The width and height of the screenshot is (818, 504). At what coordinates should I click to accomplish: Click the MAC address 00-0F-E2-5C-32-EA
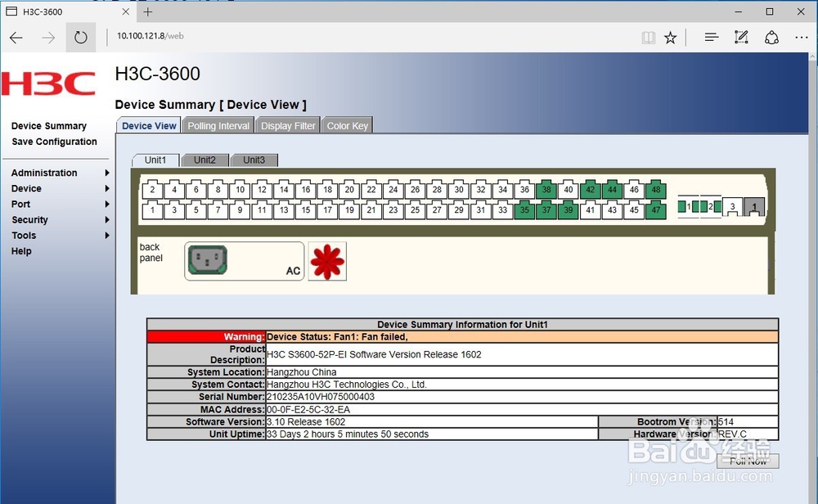(308, 410)
